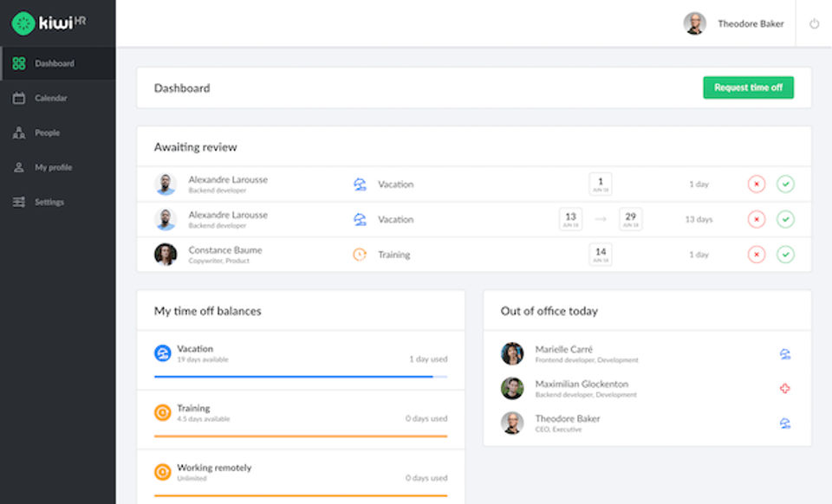This screenshot has width=832, height=504.
Task: Click Marielle Carré's vacation status icon
Action: pos(785,354)
